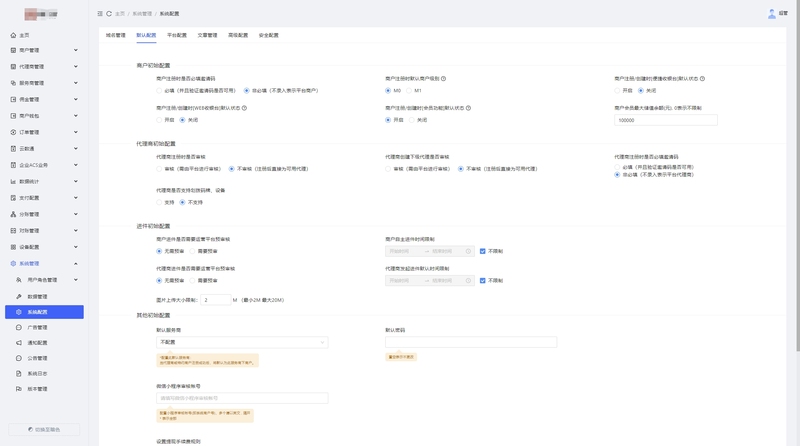This screenshot has width=800, height=446.
Task: Click the 通知配置 megaphone icon
Action: pyautogui.click(x=19, y=343)
